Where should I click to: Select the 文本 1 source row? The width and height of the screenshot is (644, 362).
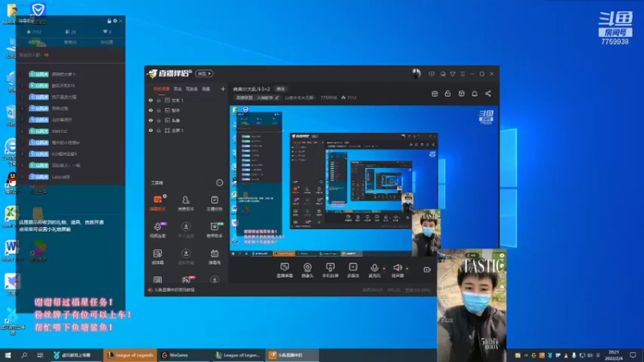coord(186,100)
